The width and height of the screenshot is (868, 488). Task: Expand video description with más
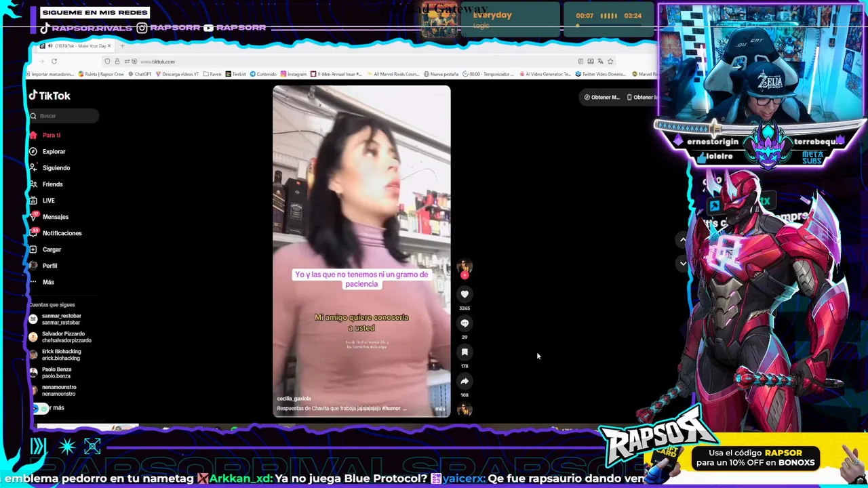(440, 409)
